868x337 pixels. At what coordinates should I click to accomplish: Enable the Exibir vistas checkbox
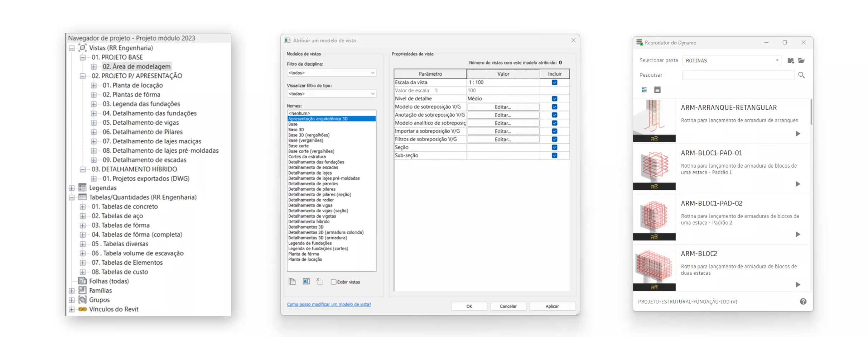[x=333, y=282]
